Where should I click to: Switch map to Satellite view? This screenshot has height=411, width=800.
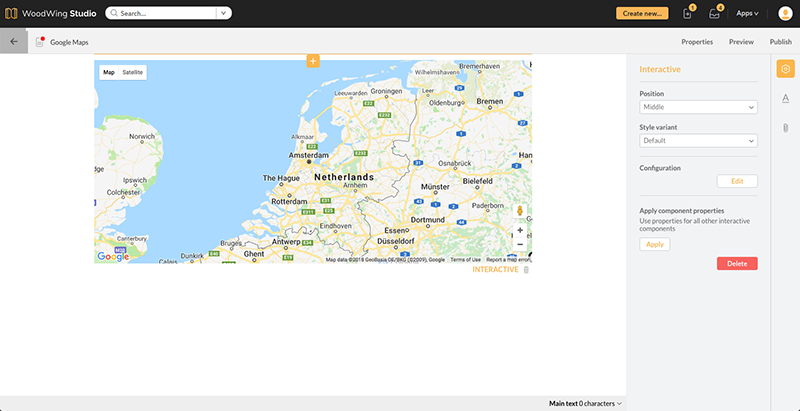tap(133, 72)
